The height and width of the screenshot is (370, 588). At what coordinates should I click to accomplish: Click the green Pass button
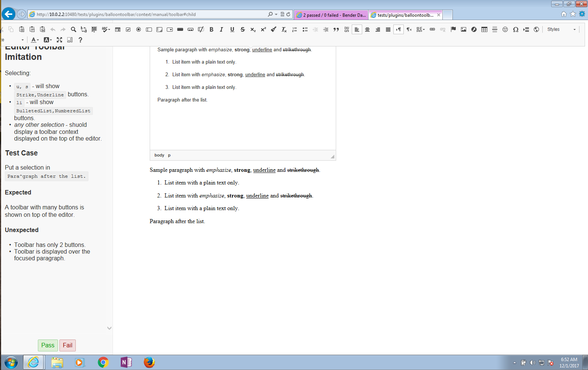[x=48, y=345]
